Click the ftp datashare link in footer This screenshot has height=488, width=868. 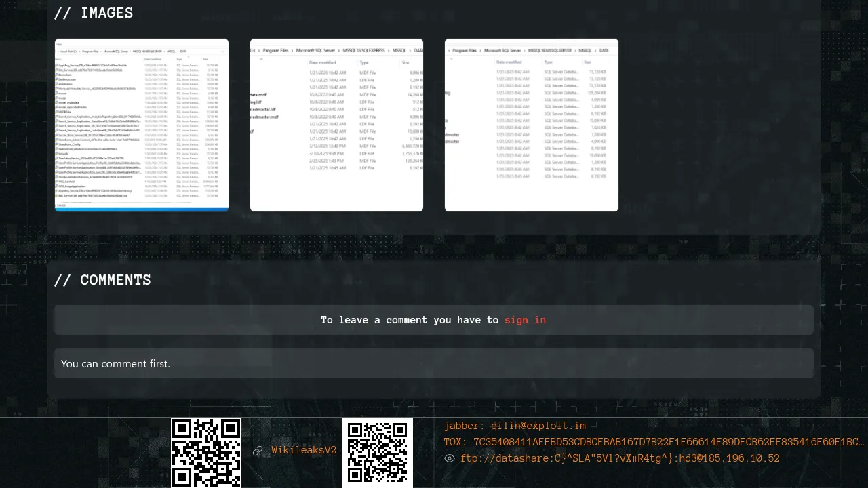[620, 458]
